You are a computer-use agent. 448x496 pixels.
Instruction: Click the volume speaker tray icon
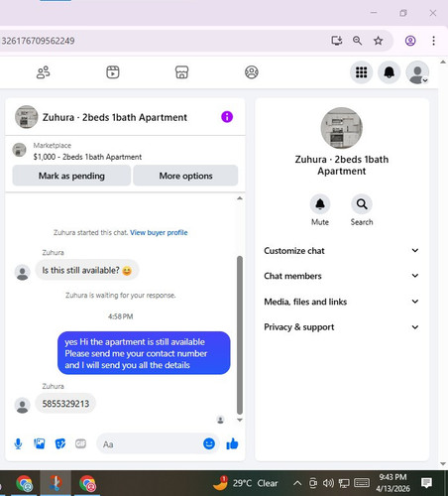[328, 483]
